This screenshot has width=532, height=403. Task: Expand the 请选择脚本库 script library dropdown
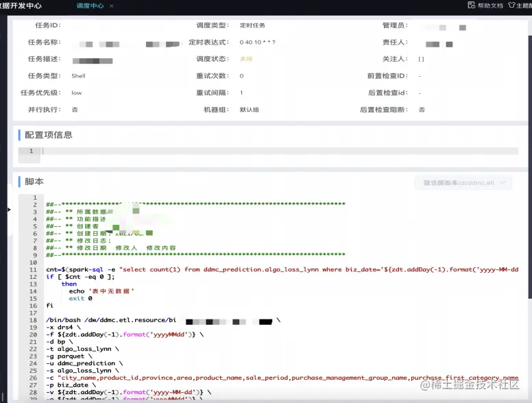pos(463,183)
